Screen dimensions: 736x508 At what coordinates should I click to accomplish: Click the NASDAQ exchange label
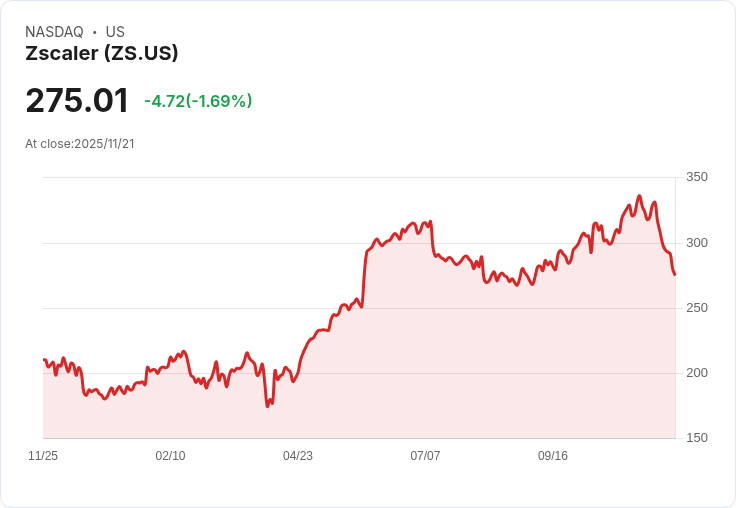point(54,32)
